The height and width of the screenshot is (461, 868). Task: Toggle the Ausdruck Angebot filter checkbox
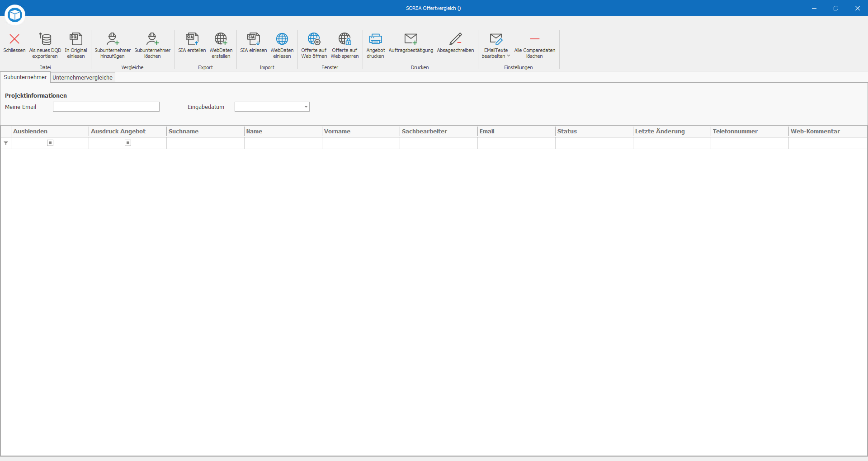coord(128,143)
